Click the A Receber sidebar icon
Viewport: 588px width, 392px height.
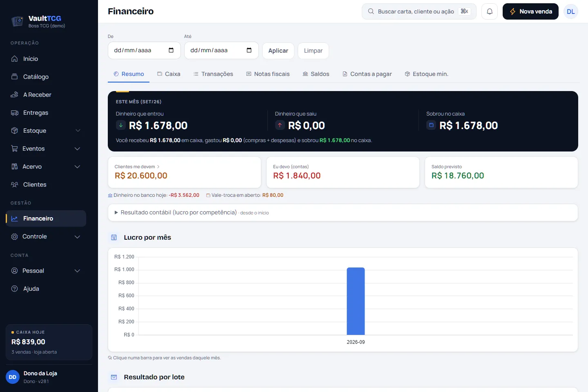(x=15, y=95)
